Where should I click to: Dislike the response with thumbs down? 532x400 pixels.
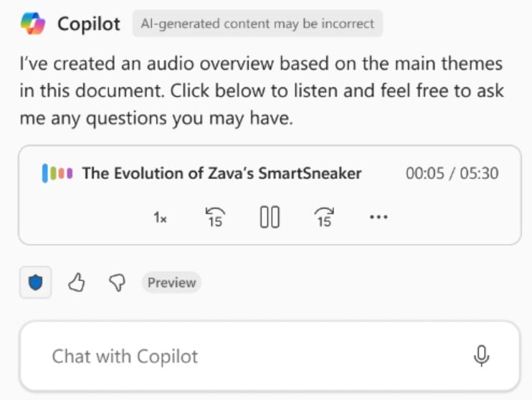pyautogui.click(x=116, y=283)
